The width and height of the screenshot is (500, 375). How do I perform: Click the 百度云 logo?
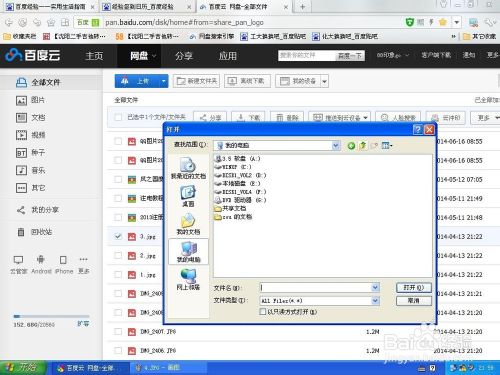click(x=33, y=55)
